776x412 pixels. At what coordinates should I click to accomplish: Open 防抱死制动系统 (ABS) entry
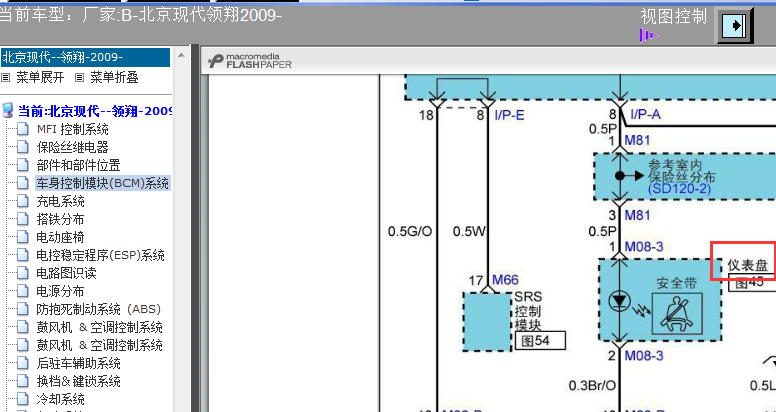pos(98,309)
